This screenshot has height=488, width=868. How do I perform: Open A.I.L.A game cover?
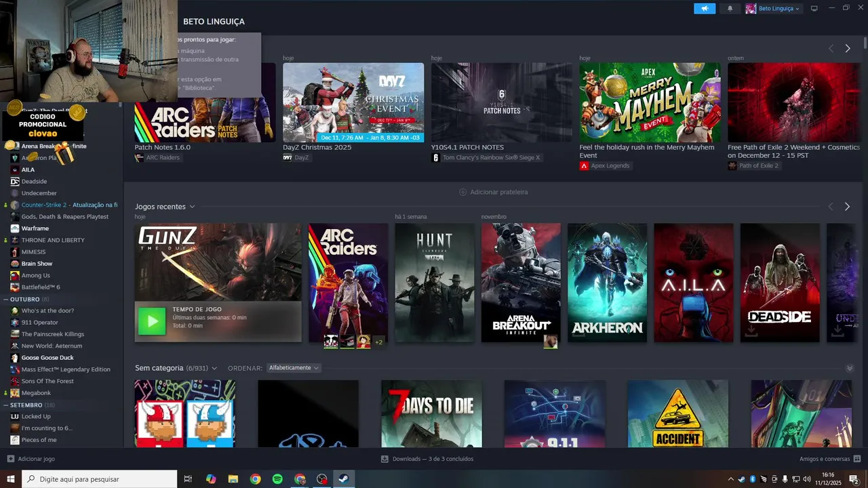pos(694,283)
